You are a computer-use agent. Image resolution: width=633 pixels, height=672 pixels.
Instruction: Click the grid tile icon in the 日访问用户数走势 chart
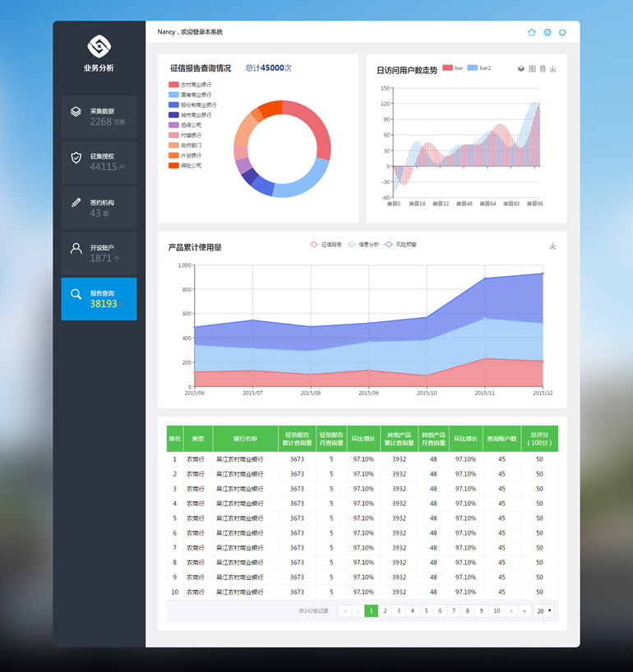(x=532, y=69)
